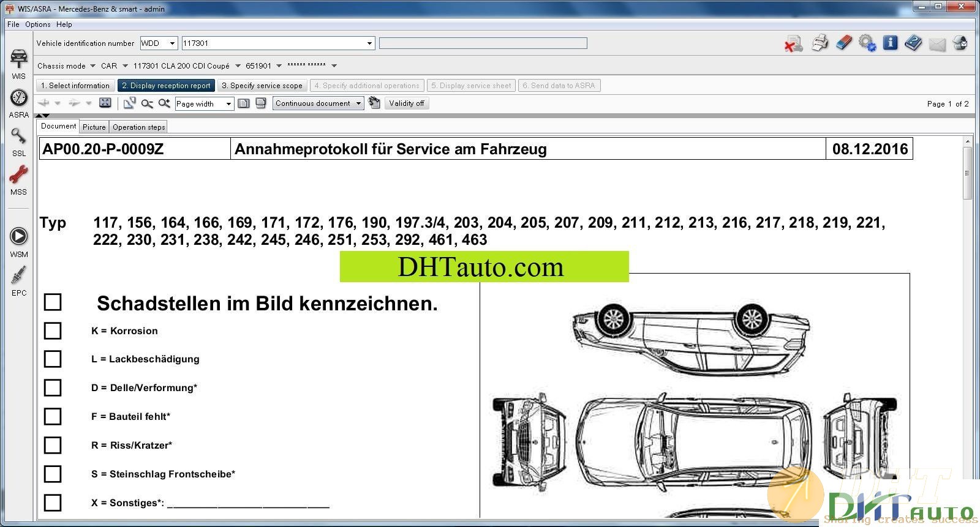
Task: Click step 6. Send data to ASRA
Action: (559, 86)
